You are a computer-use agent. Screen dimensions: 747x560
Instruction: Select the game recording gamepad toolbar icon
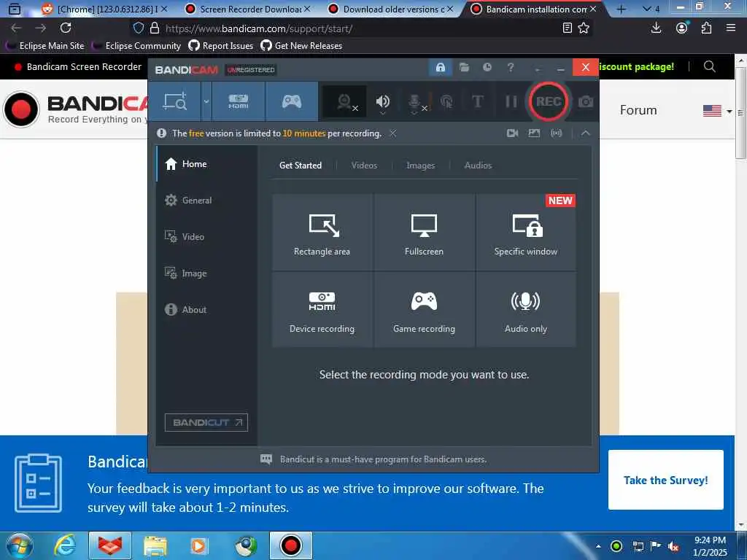click(x=292, y=101)
